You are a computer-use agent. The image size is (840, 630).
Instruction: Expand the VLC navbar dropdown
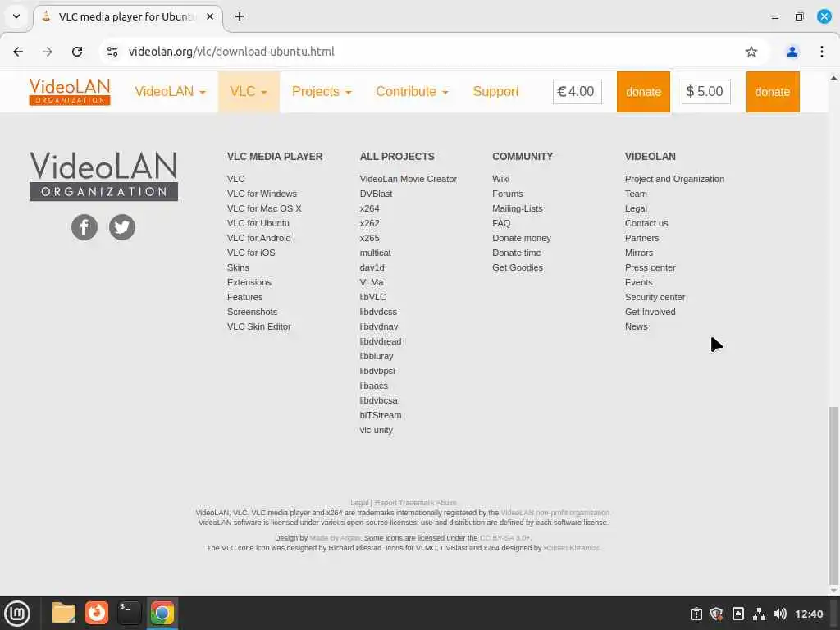click(x=249, y=92)
